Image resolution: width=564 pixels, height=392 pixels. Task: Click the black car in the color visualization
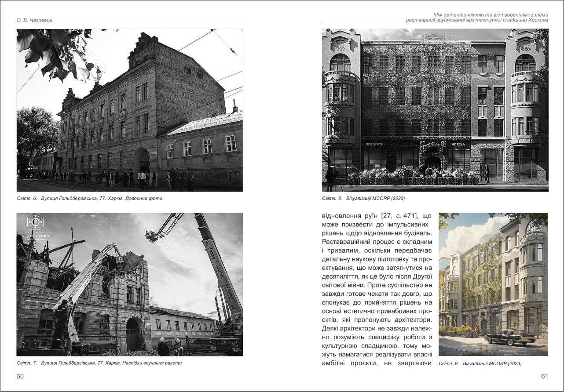(509, 338)
